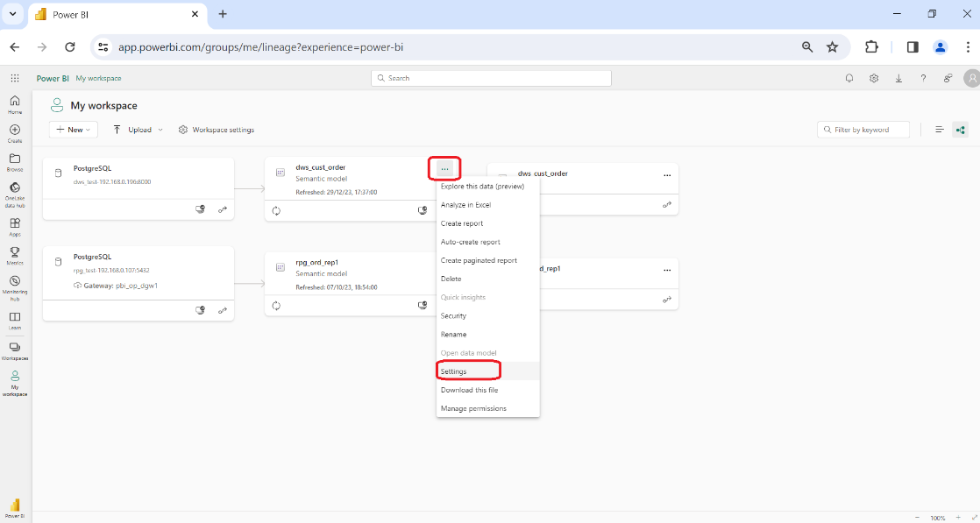Show lineage for dws_test PostgreSQL source
This screenshot has height=523, width=980.
click(x=223, y=209)
